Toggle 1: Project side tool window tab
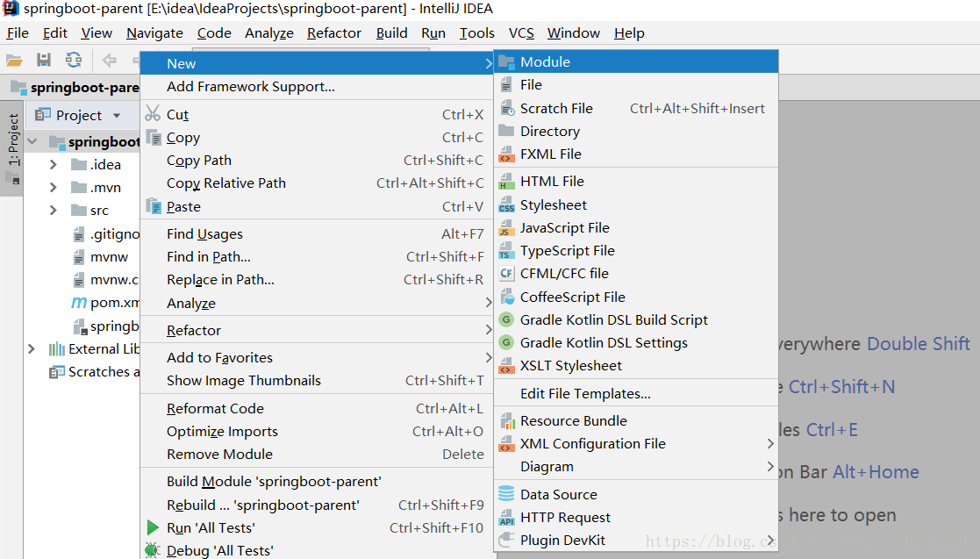The width and height of the screenshot is (980, 559). pos(12,148)
